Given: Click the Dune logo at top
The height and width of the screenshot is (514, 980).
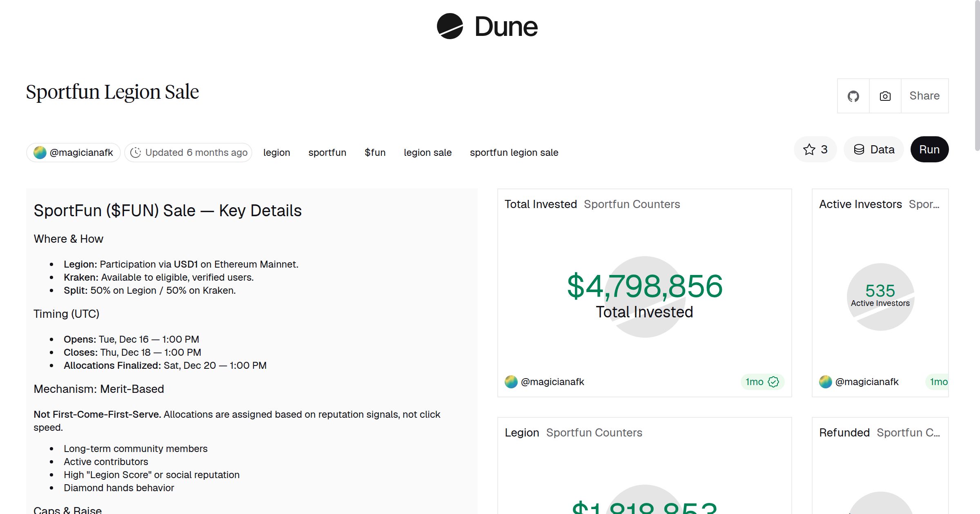Looking at the screenshot, I should point(487,27).
